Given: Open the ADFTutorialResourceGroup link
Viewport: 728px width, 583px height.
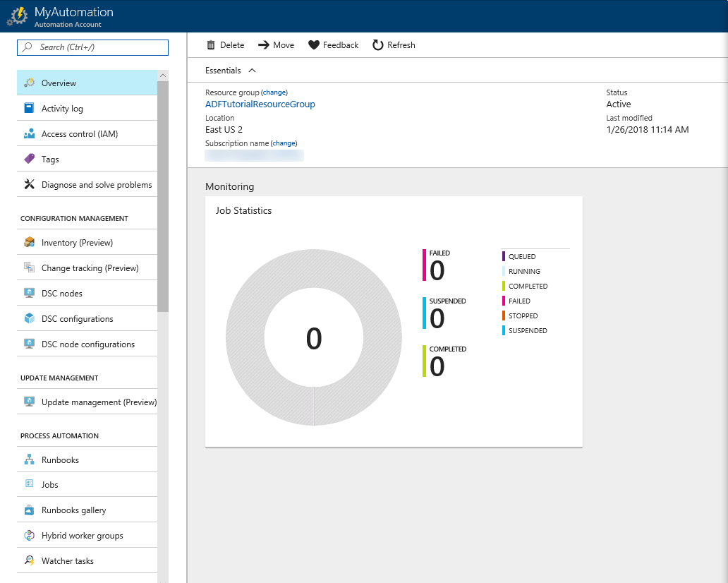Looking at the screenshot, I should [260, 104].
